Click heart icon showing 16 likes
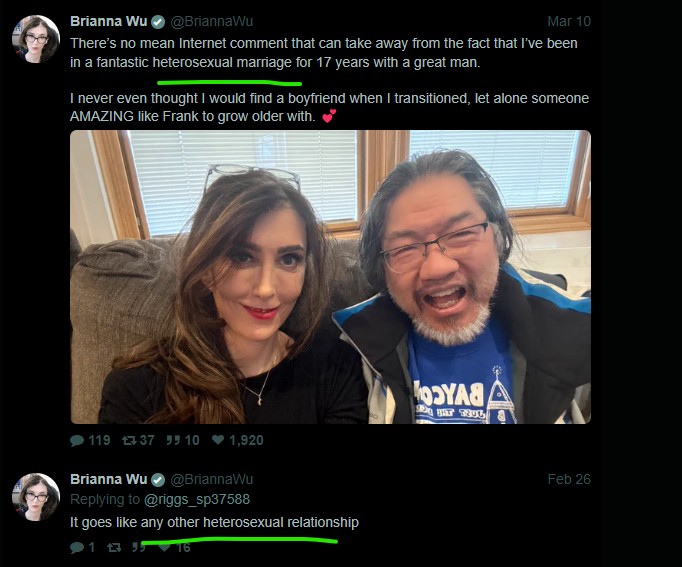Screen dimensions: 682x567 click(x=164, y=547)
